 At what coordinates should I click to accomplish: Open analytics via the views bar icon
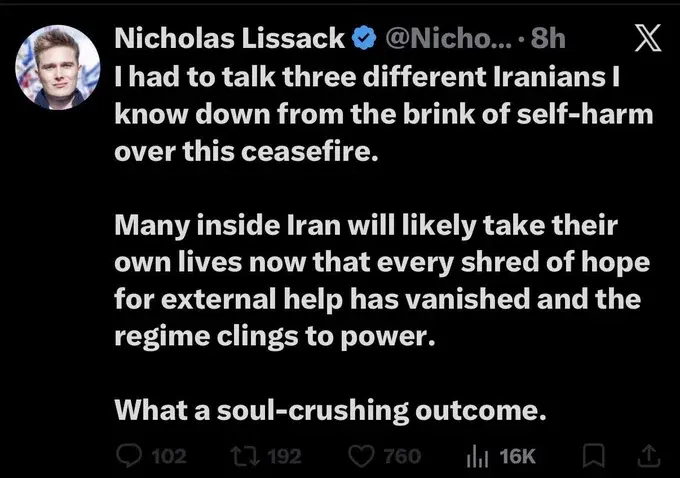coord(478,456)
